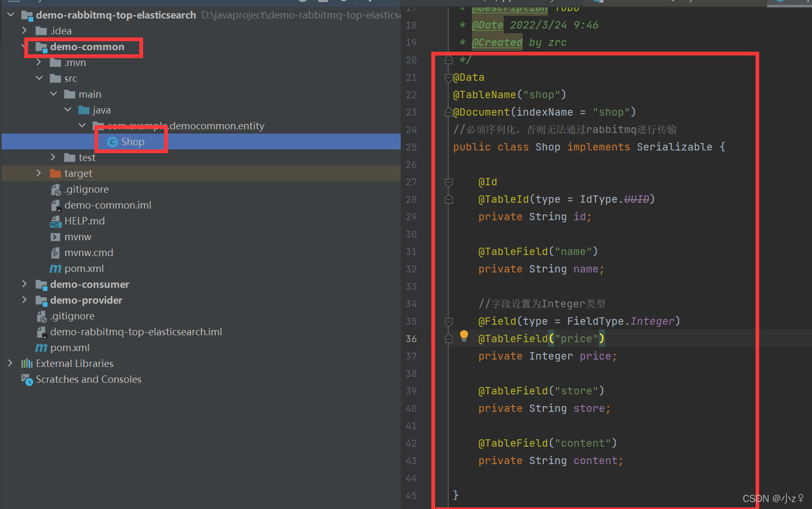Collapse the src folder
The width and height of the screenshot is (812, 509).
(x=39, y=78)
